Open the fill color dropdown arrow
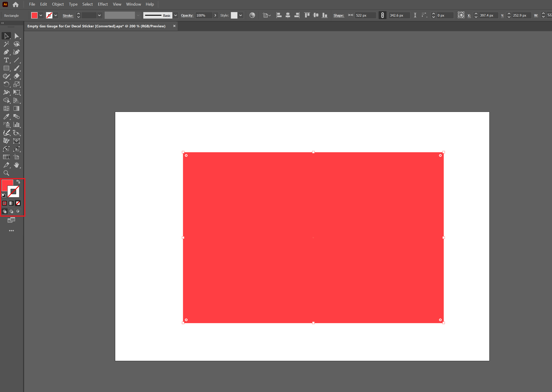This screenshot has width=552, height=392. coord(41,15)
